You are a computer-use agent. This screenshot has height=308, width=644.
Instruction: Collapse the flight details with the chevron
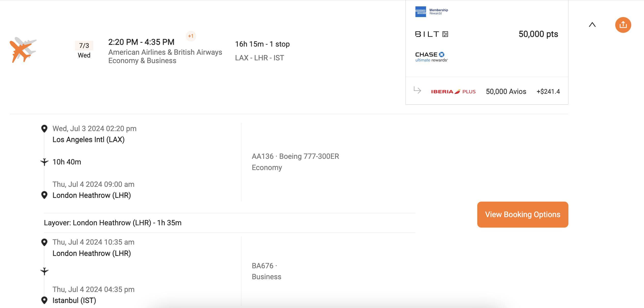pos(592,25)
